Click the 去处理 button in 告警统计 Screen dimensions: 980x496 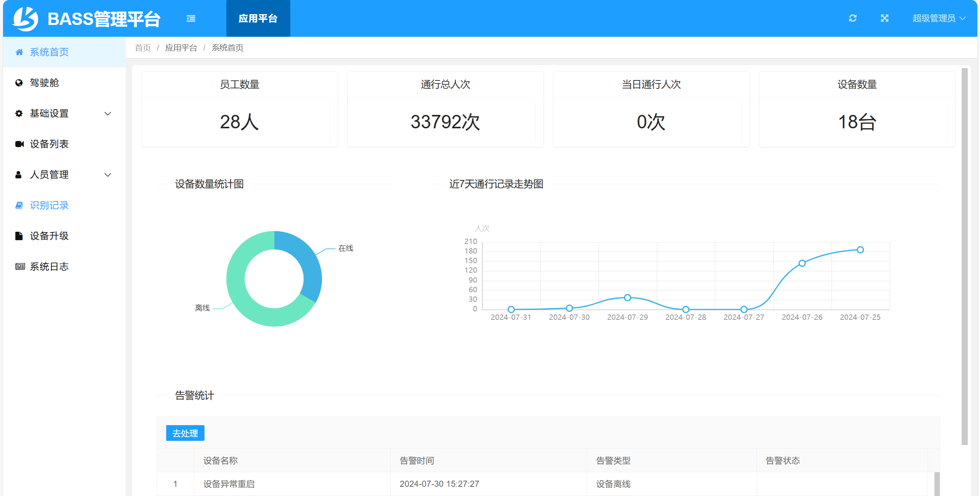(185, 433)
